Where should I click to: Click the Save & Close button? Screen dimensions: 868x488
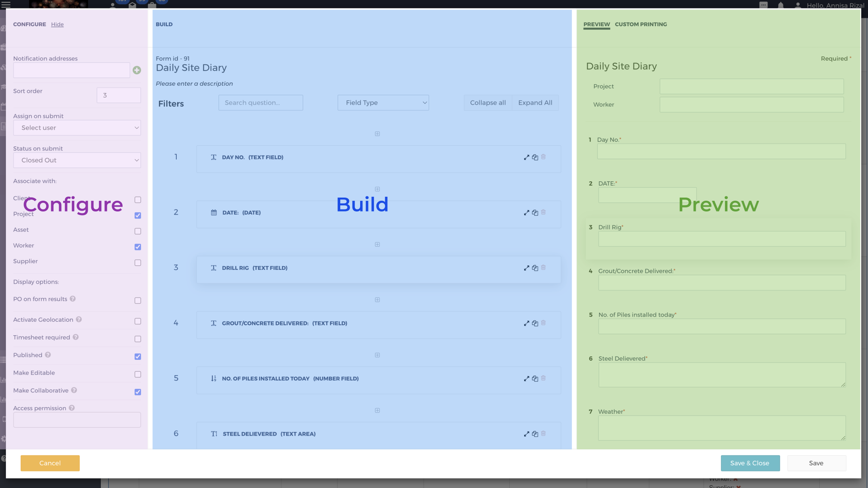click(x=750, y=463)
